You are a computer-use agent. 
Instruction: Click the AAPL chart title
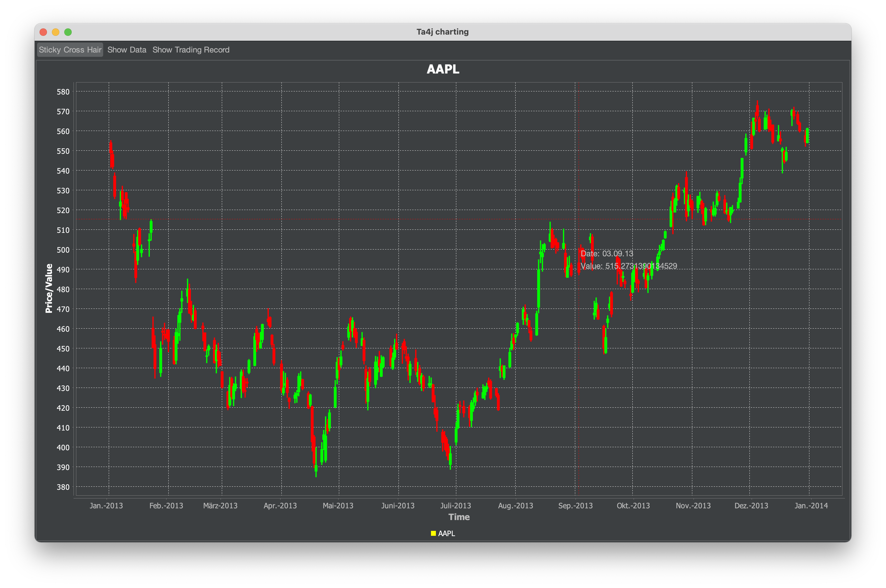(x=443, y=69)
